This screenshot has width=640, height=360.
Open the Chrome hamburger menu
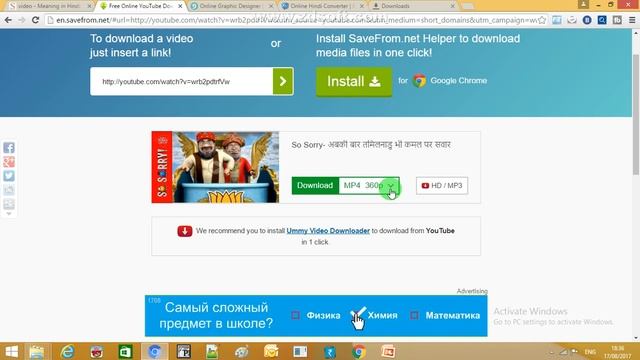(x=632, y=20)
